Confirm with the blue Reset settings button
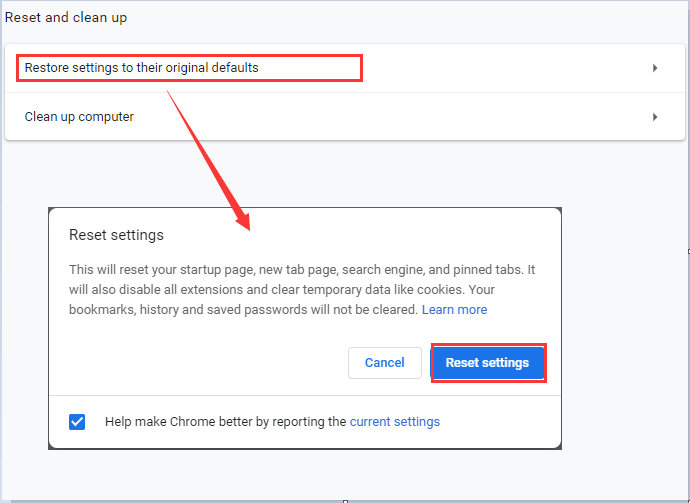 487,363
